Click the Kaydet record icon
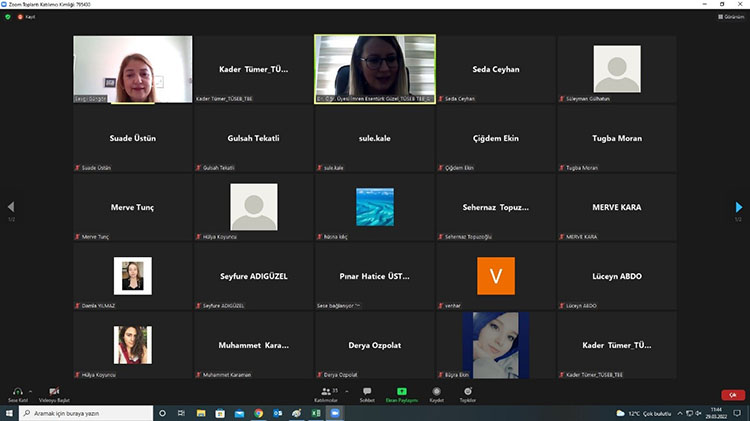The image size is (750, 421). click(436, 391)
